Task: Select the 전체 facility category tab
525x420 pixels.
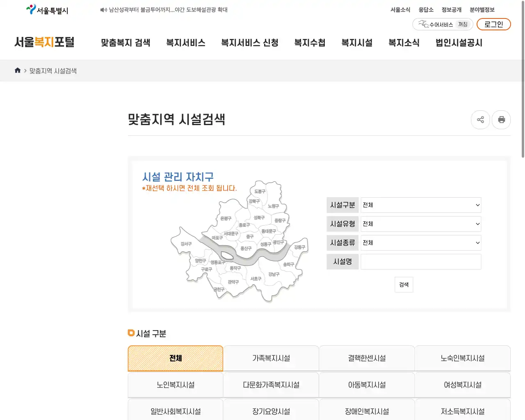Action: coord(176,358)
